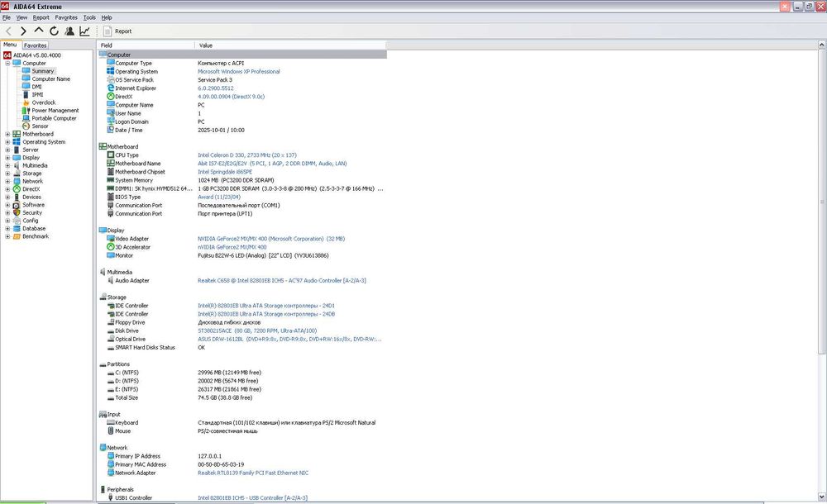The image size is (827, 504).
Task: Open Sensor tree item
Action: [x=40, y=126]
